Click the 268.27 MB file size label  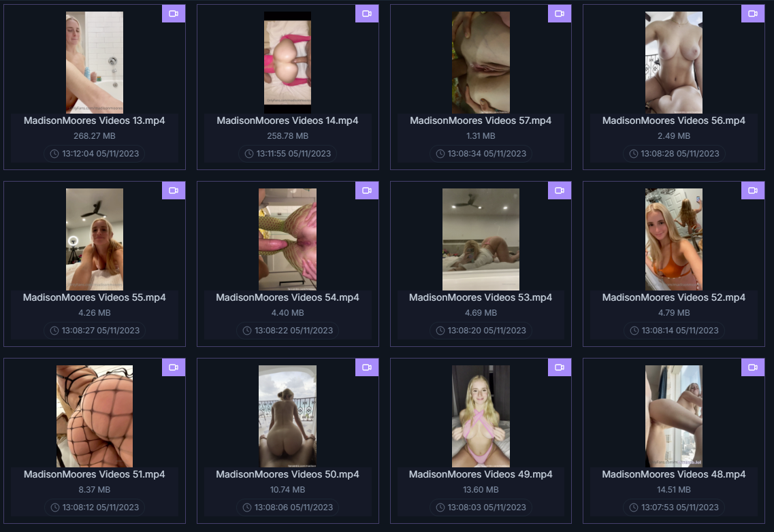coord(95,136)
